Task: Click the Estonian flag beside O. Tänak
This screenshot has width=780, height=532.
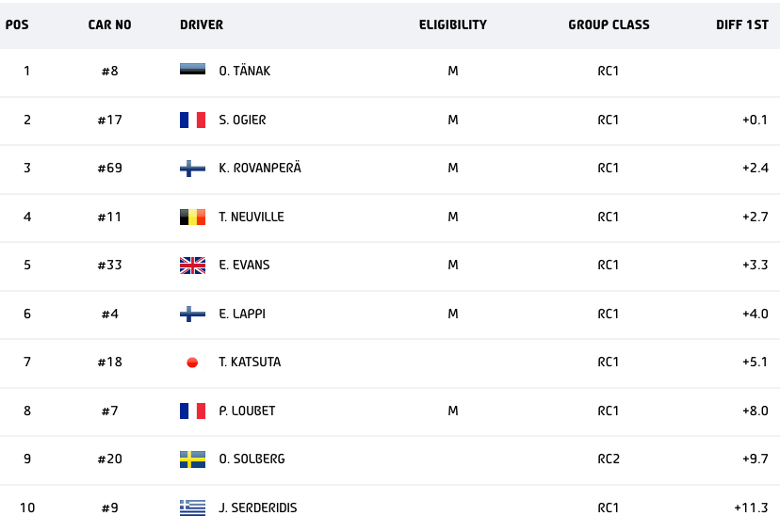Action: [x=192, y=71]
